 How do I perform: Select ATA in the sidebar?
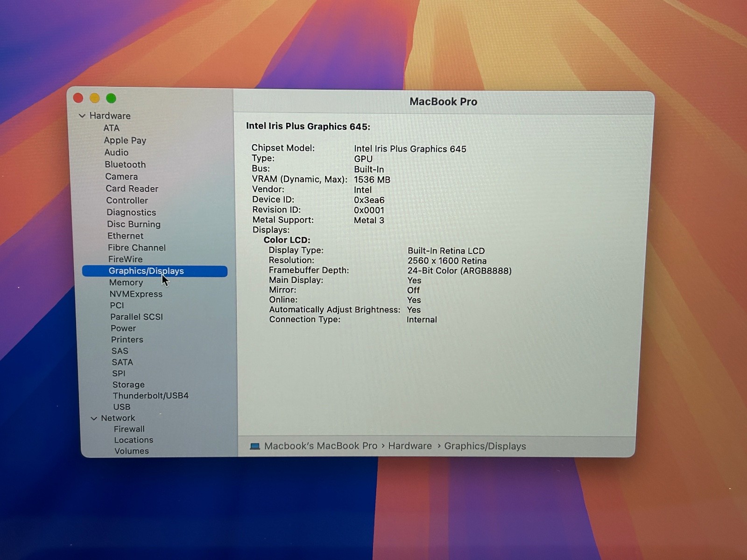click(x=112, y=128)
